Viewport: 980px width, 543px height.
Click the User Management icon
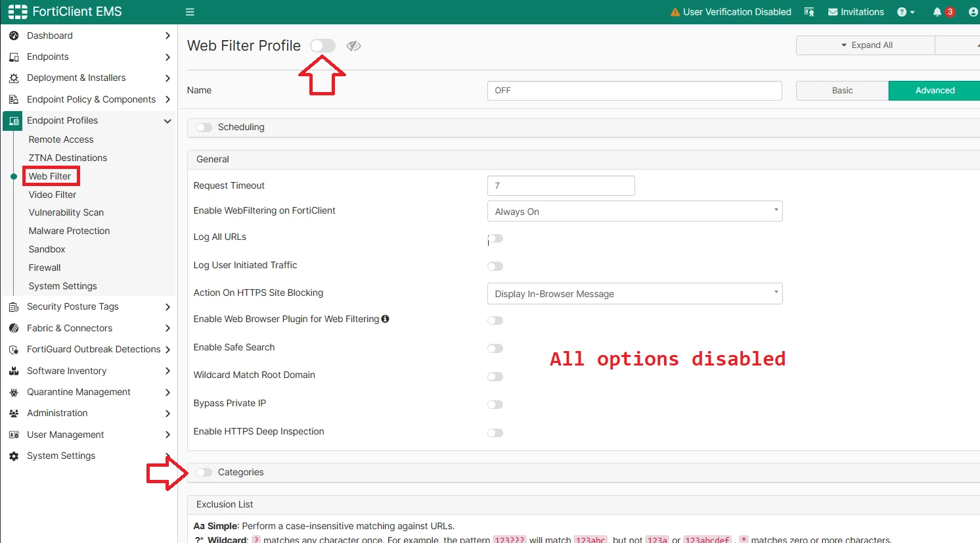pyautogui.click(x=14, y=435)
